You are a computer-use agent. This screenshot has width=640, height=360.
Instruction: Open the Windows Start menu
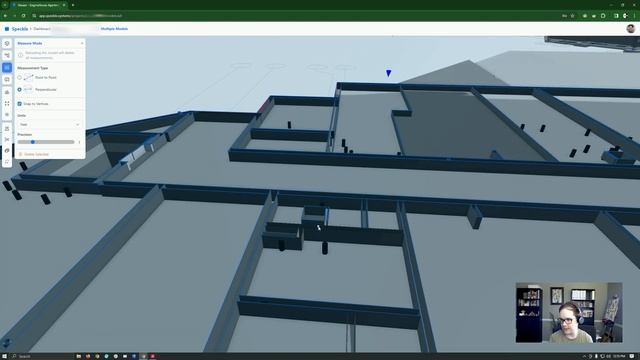click(4, 356)
